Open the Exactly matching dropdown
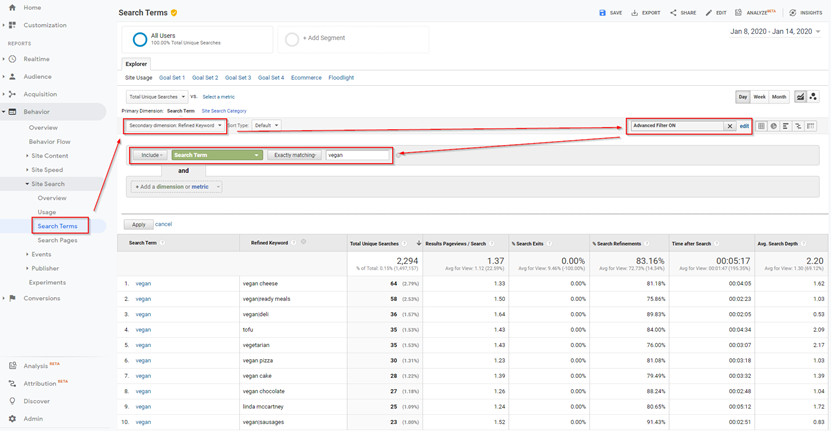Image resolution: width=831 pixels, height=431 pixels. tap(295, 155)
